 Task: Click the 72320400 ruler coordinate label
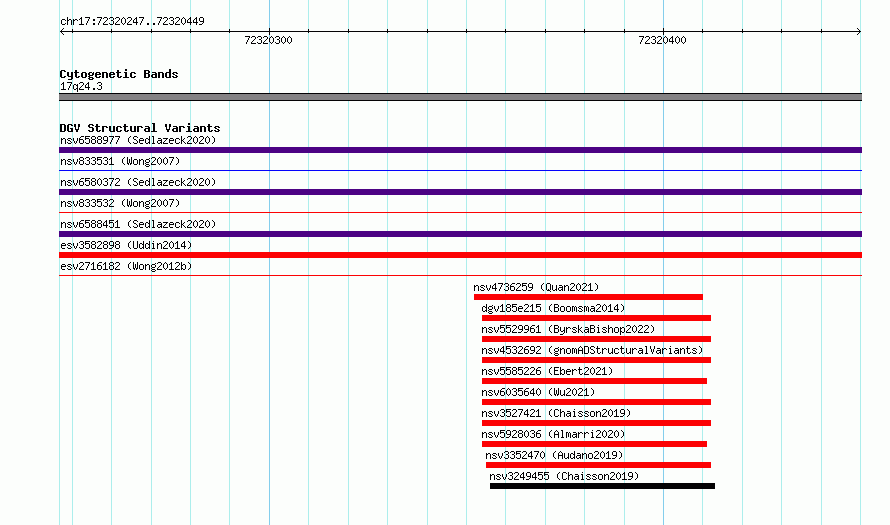(662, 40)
